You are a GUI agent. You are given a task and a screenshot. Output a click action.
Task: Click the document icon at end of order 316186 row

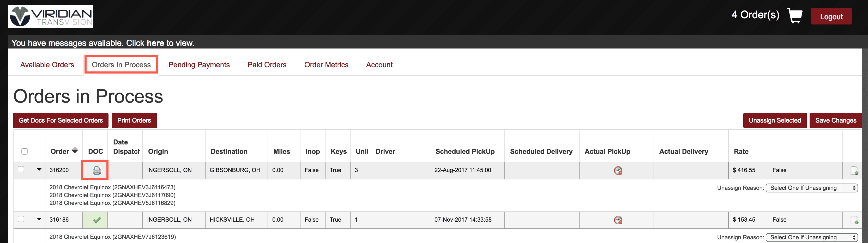854,220
